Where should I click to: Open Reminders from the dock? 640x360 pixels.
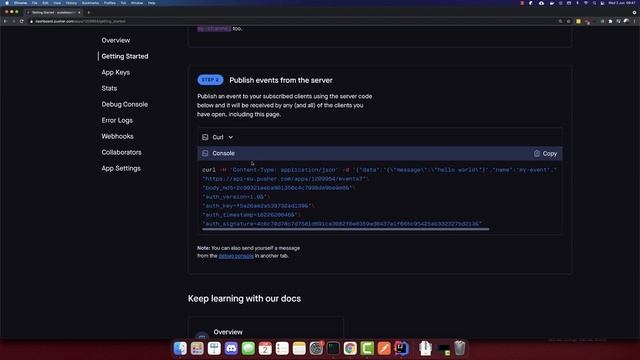coord(282,348)
